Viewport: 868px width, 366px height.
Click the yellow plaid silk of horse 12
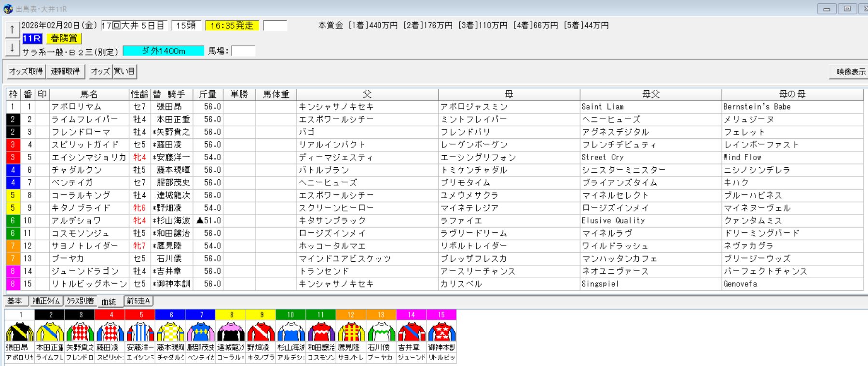point(351,331)
